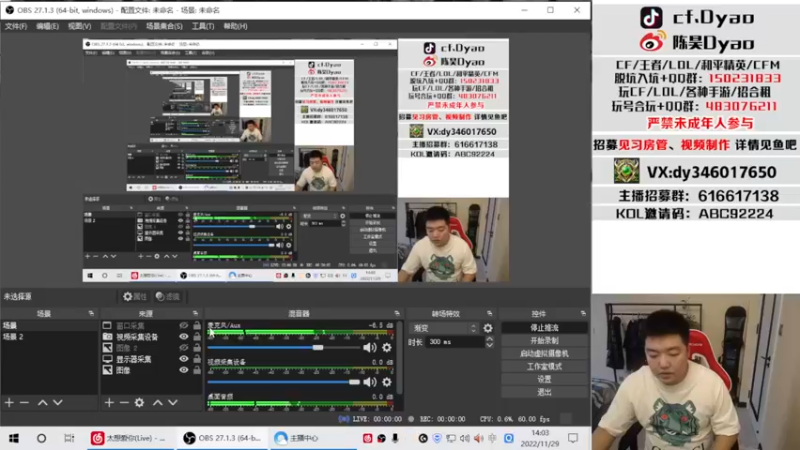Click the 开始录制 button
The width and height of the screenshot is (800, 450).
pos(544,340)
